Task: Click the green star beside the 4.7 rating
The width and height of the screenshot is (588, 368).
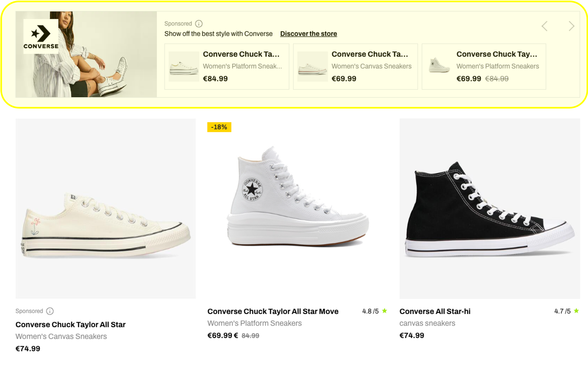Action: point(576,311)
